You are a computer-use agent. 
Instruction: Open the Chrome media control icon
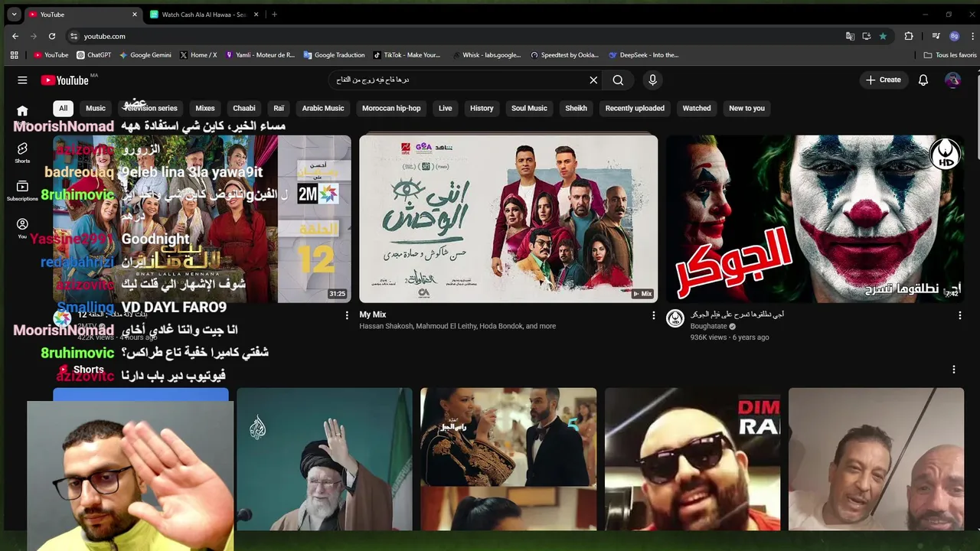[x=936, y=36]
